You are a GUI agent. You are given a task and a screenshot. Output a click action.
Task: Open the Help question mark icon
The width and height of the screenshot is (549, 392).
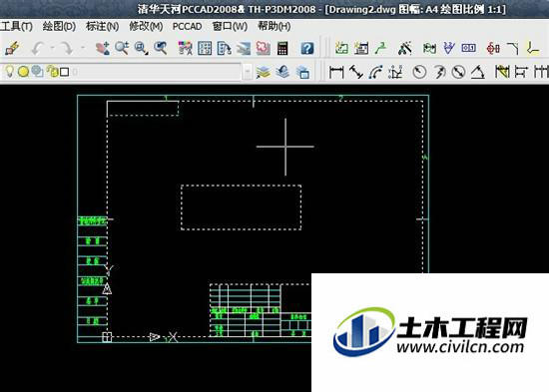tap(307, 48)
